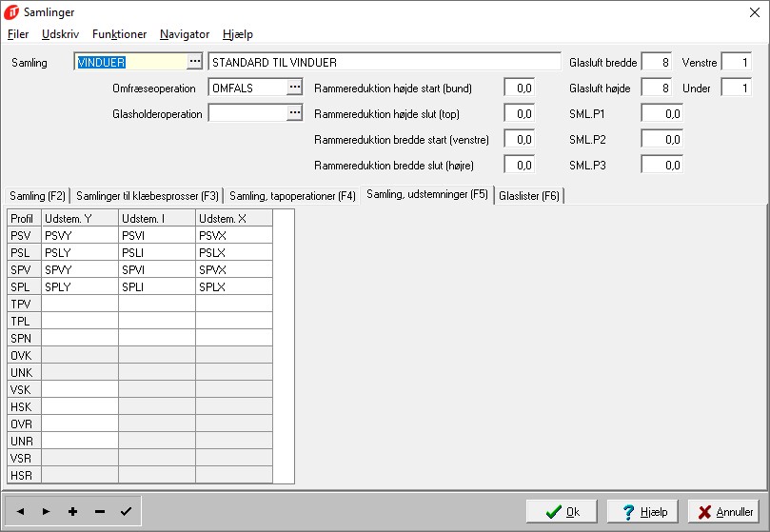
Task: Add new record with plus icon
Action: click(x=72, y=511)
